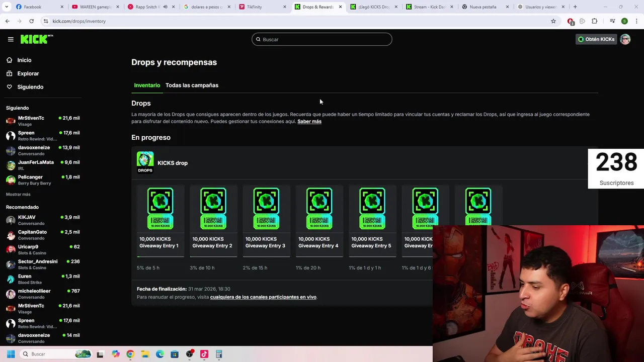Select the Giveaway Entry 1 reward image

click(x=160, y=208)
